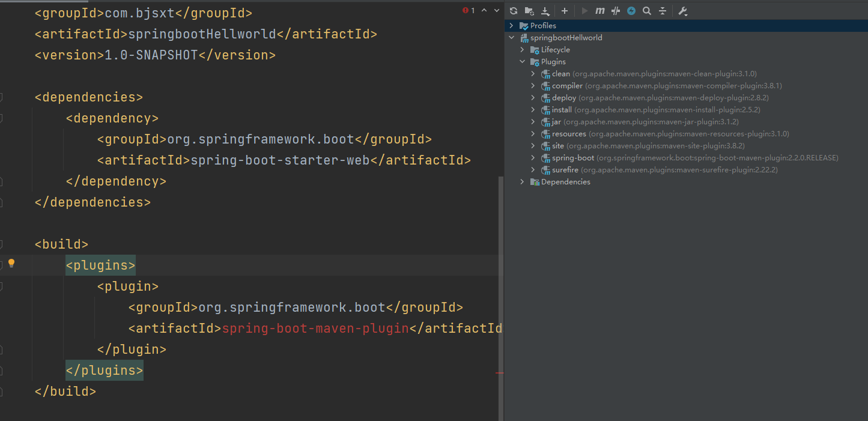Collapse all Maven tree nodes

pyautogui.click(x=663, y=11)
